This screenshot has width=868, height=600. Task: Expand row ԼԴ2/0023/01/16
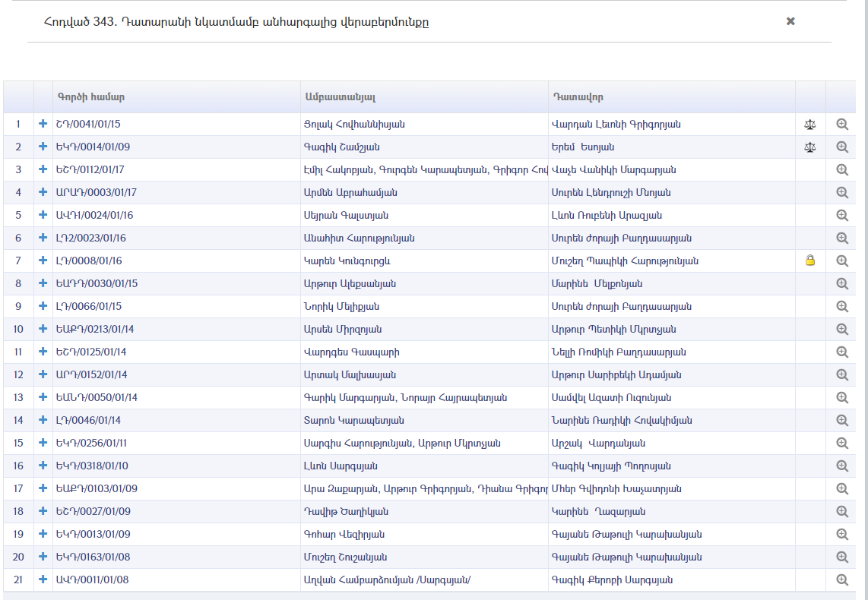43,237
